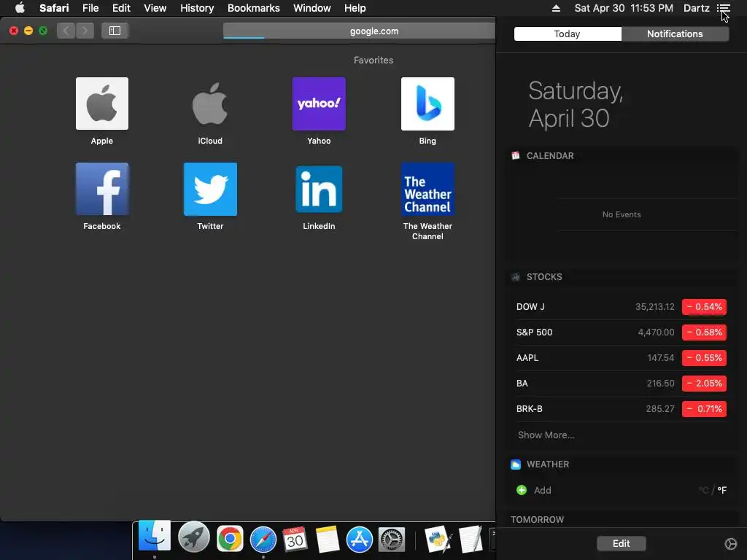The image size is (747, 560).
Task: Toggle the Safari sidebar button
Action: pyautogui.click(x=115, y=31)
